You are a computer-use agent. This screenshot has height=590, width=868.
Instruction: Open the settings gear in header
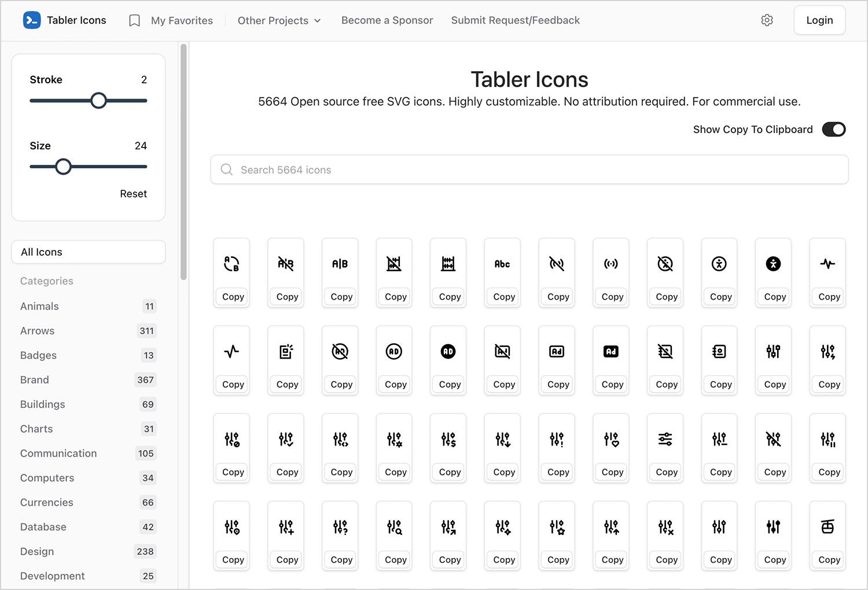[x=767, y=20]
